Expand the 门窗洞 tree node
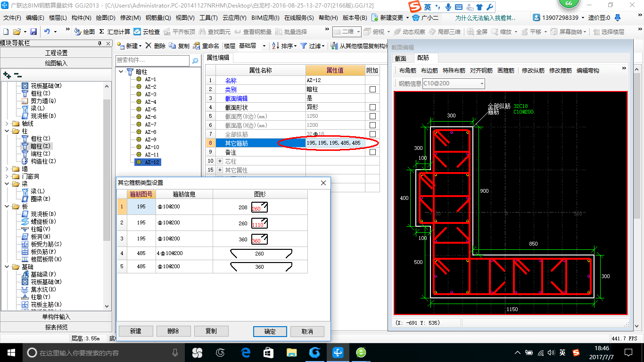The height and width of the screenshot is (362, 644). point(7,177)
